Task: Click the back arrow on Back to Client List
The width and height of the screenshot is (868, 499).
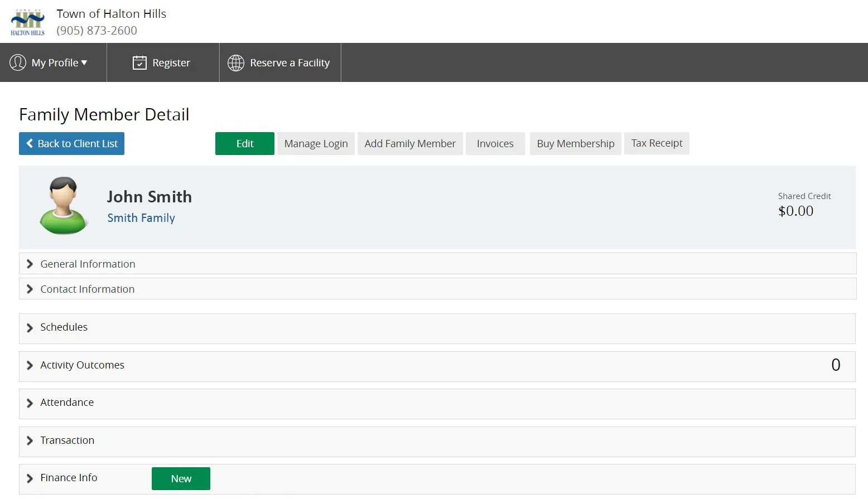Action: (x=30, y=143)
